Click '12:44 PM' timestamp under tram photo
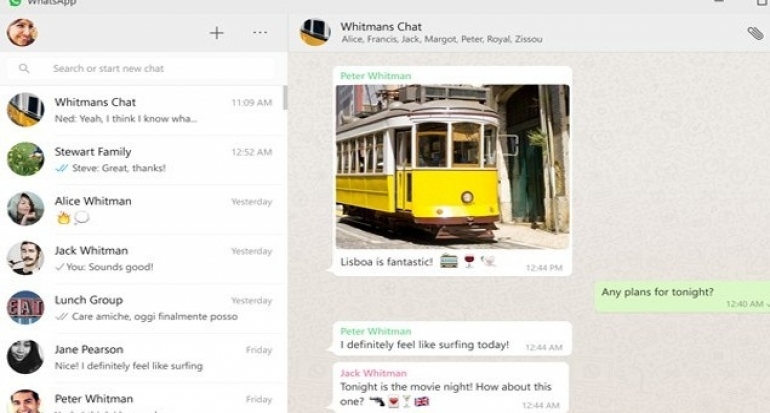This screenshot has height=413, width=770. coord(544,268)
